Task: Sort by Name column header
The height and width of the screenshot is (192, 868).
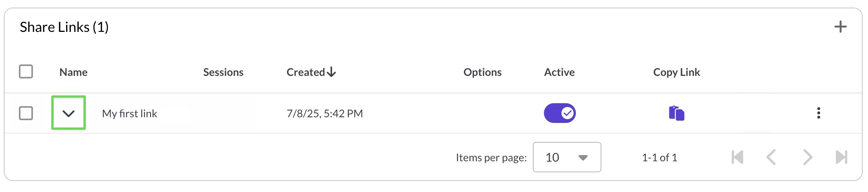Action: click(x=73, y=72)
